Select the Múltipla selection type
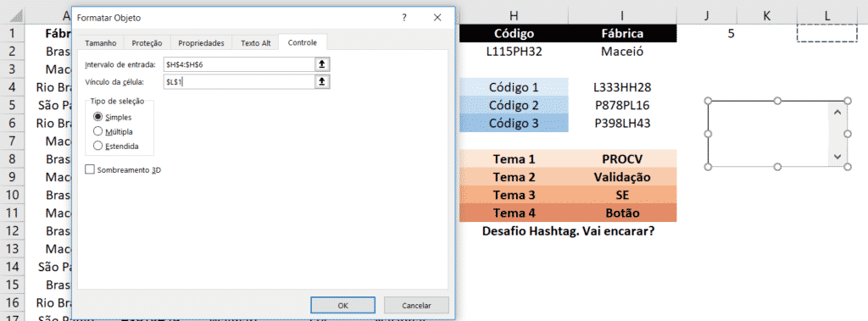Image resolution: width=868 pixels, height=321 pixels. 113,132
